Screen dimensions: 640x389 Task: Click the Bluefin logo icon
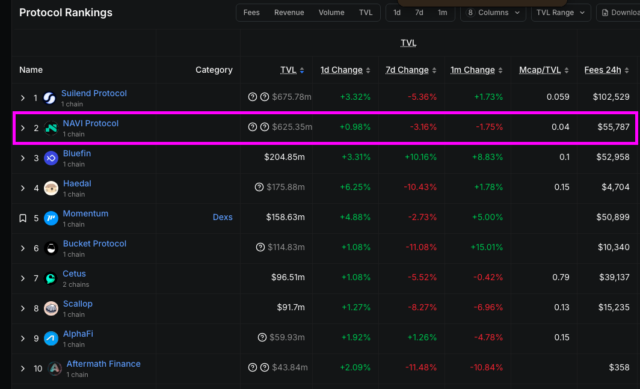(x=51, y=158)
